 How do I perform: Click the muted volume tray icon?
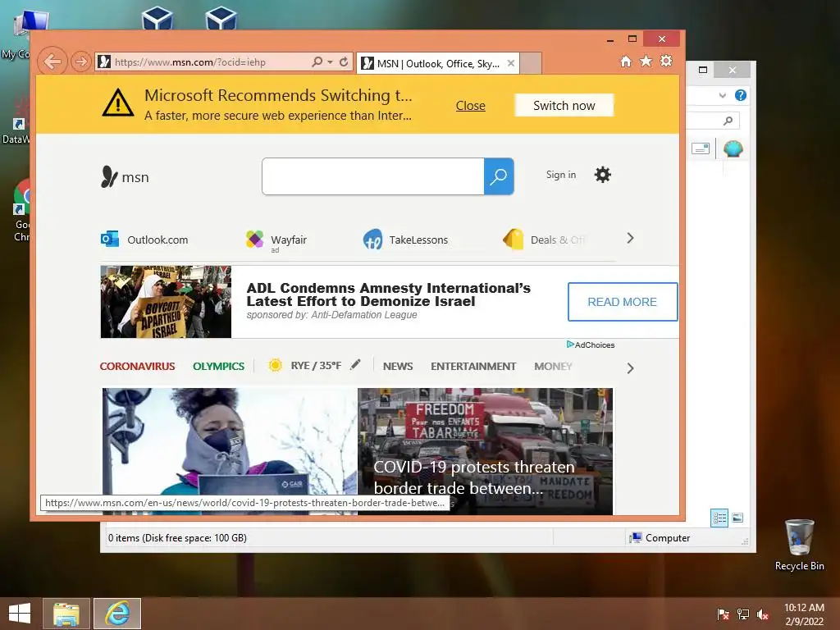[x=763, y=614]
